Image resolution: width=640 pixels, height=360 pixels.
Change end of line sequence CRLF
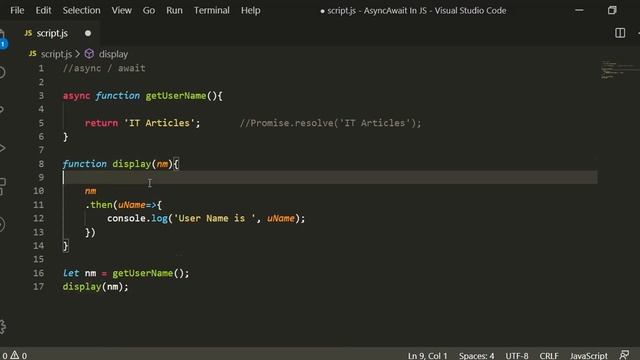pyautogui.click(x=549, y=356)
